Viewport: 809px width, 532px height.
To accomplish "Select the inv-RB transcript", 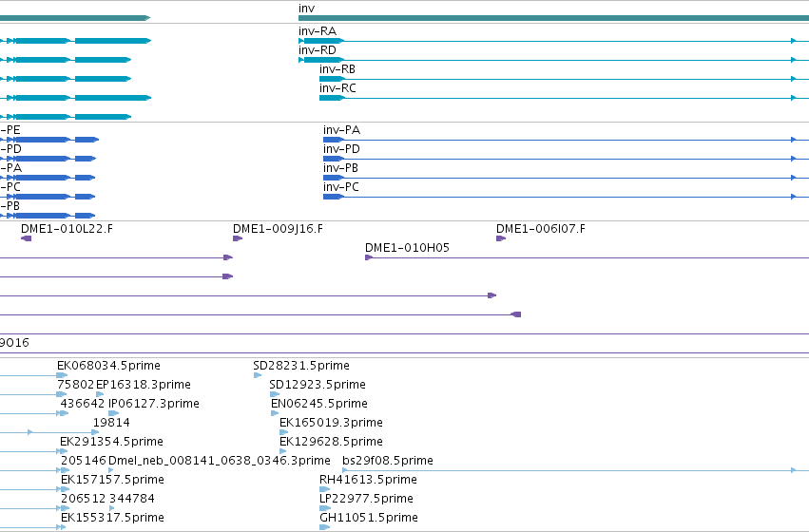I will [x=564, y=79].
